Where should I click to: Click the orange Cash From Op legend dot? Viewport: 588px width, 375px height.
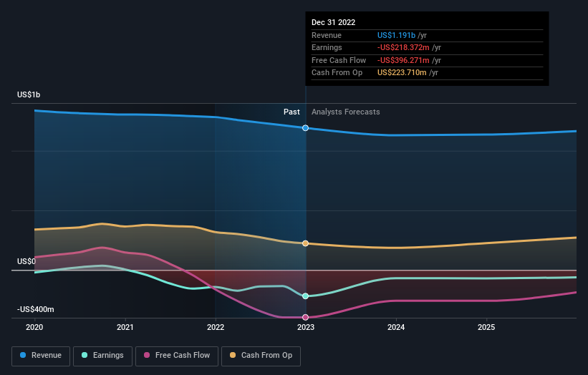coord(233,355)
